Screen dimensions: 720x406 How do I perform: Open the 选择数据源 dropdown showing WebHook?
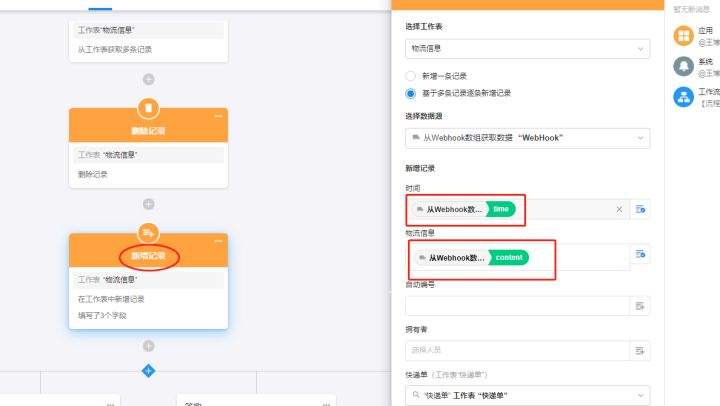(x=527, y=138)
